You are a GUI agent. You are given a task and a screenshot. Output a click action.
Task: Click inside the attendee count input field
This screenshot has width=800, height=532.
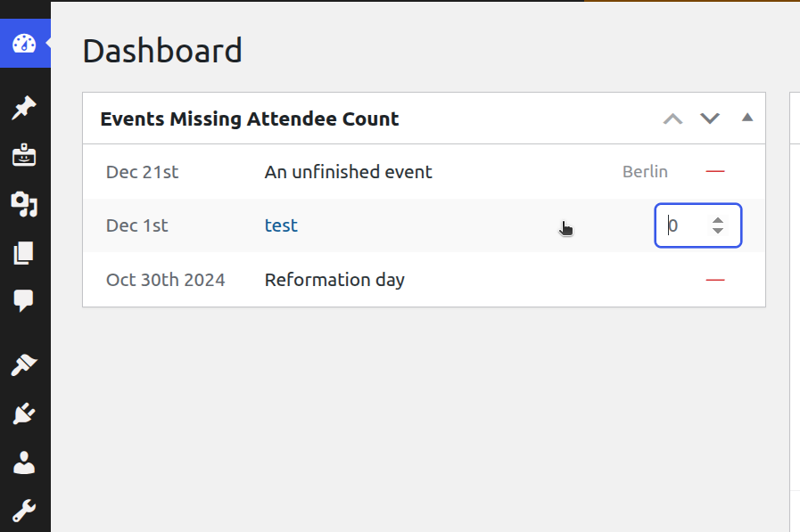[682, 225]
